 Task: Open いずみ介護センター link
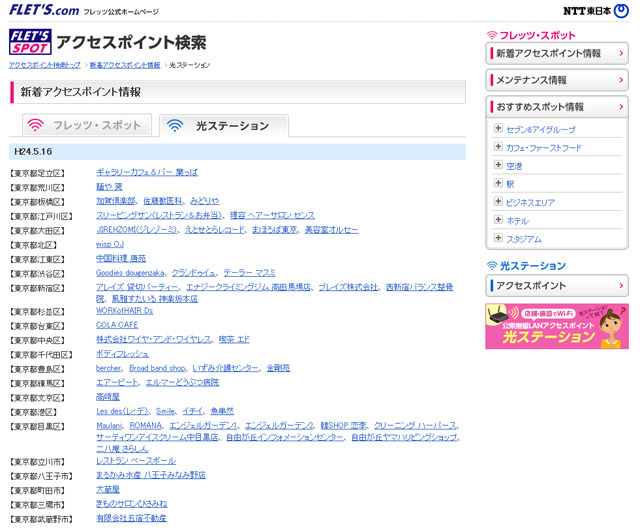point(226,368)
